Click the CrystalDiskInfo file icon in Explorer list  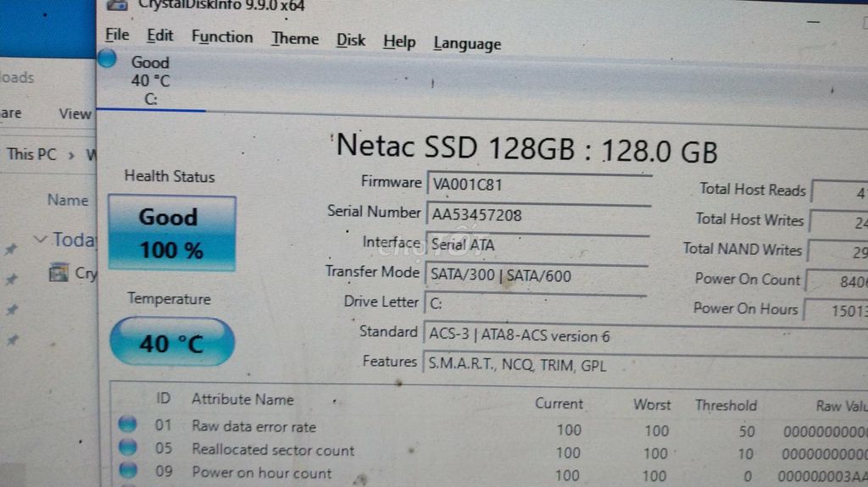click(58, 272)
